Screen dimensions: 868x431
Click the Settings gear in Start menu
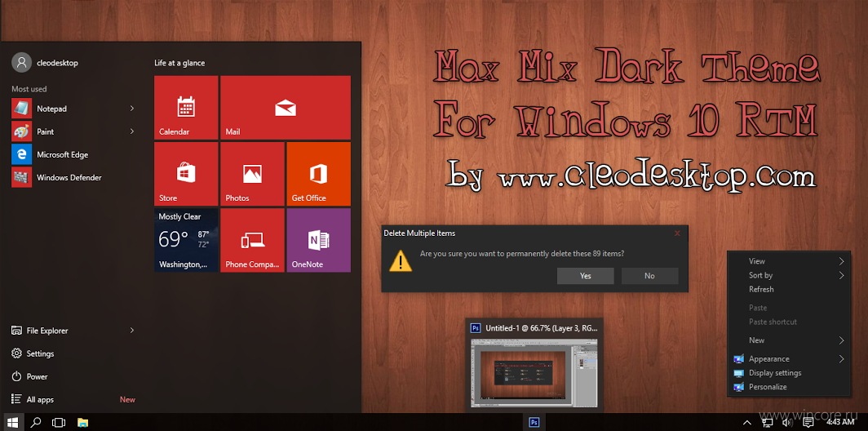(x=16, y=353)
